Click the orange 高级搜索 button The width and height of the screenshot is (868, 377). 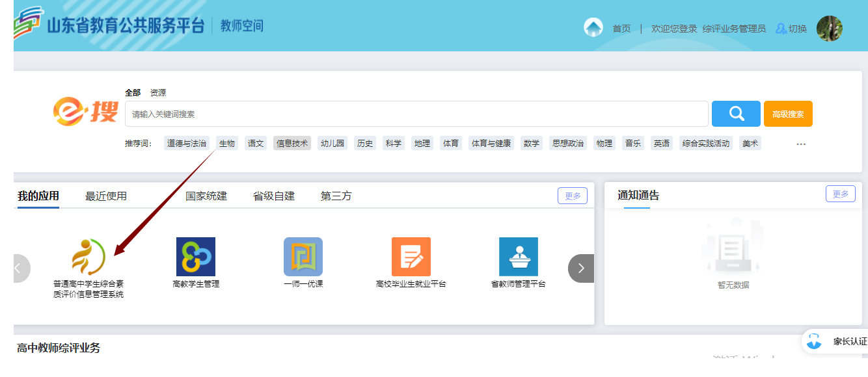coord(788,114)
